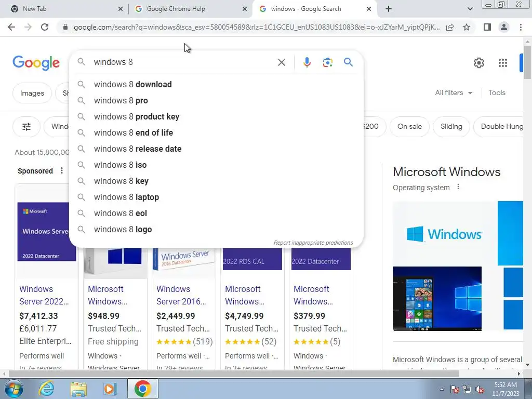Image resolution: width=532 pixels, height=399 pixels.
Task: Choose suggestion windows 8 logo
Action: point(217,229)
